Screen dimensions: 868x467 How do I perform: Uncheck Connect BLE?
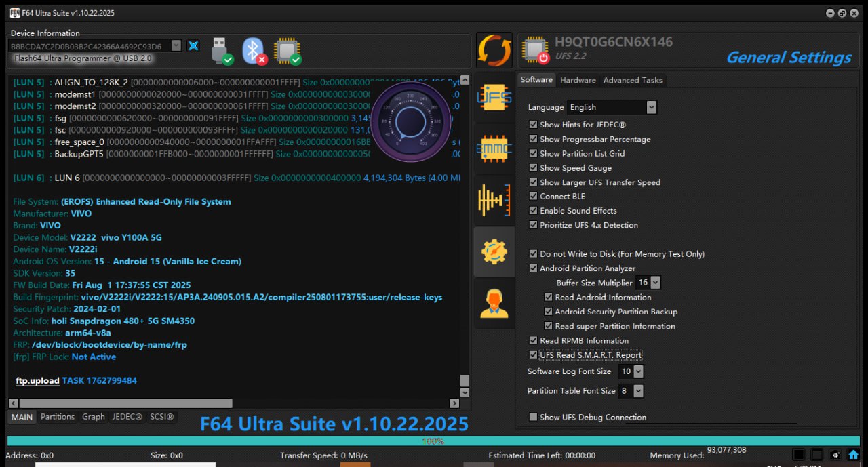533,196
